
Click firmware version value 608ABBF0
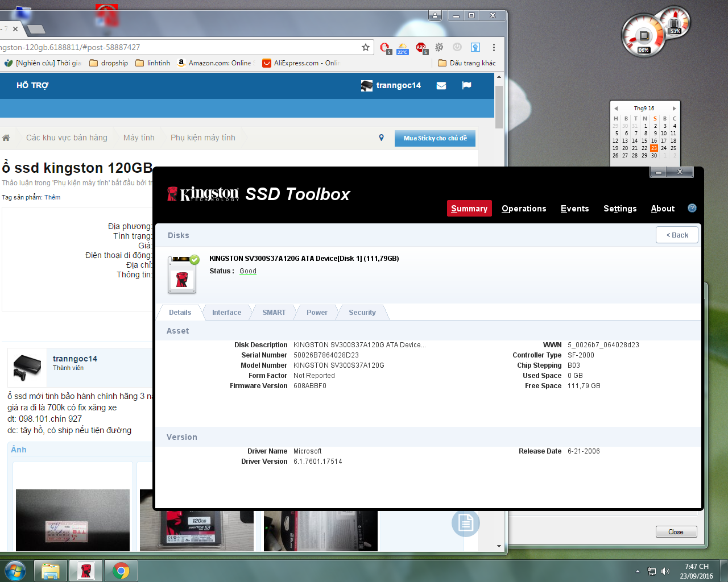pos(310,386)
